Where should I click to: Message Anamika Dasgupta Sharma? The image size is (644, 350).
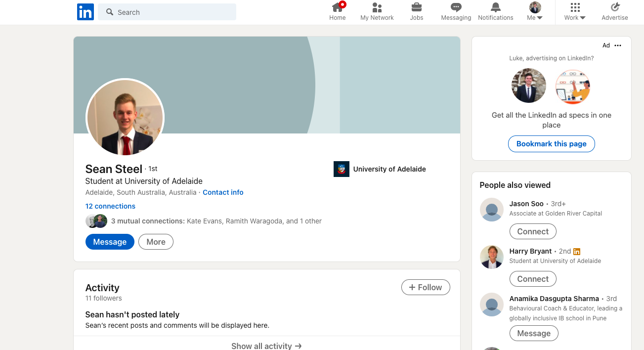(534, 333)
